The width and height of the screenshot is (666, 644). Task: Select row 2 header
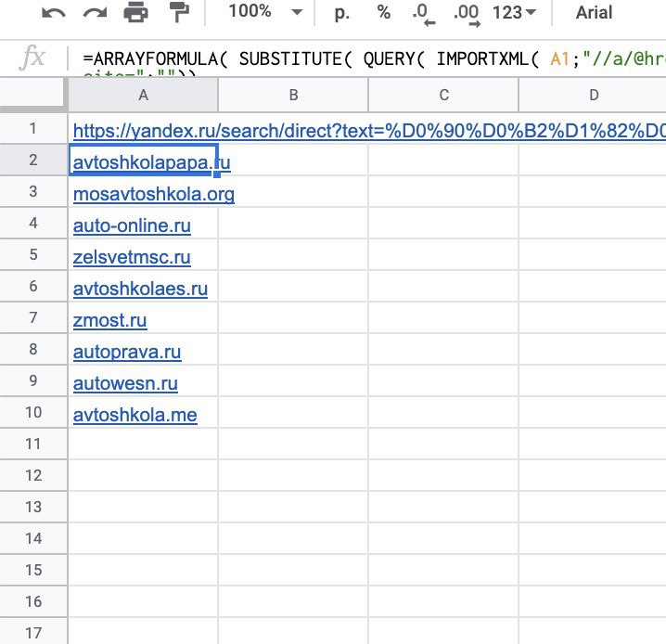(33, 160)
